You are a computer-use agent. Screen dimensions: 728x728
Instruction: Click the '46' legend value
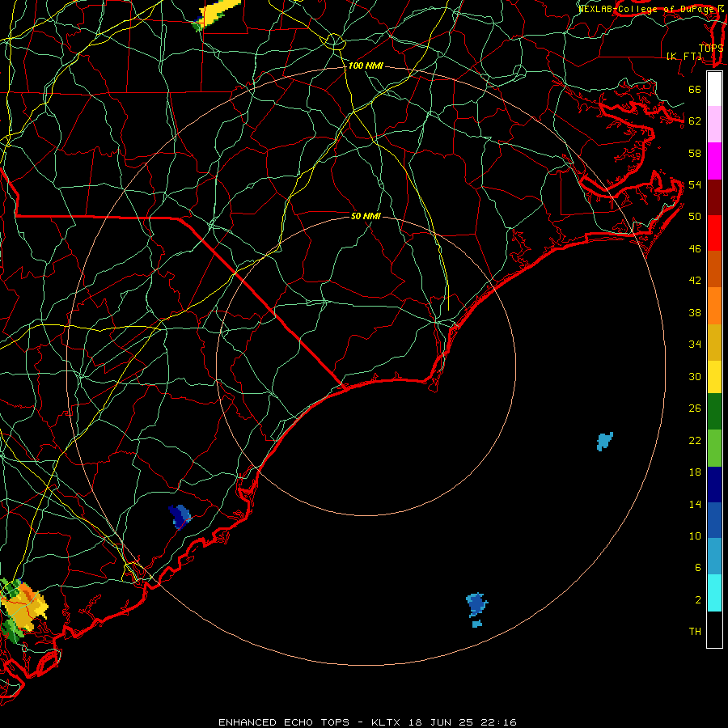click(695, 249)
